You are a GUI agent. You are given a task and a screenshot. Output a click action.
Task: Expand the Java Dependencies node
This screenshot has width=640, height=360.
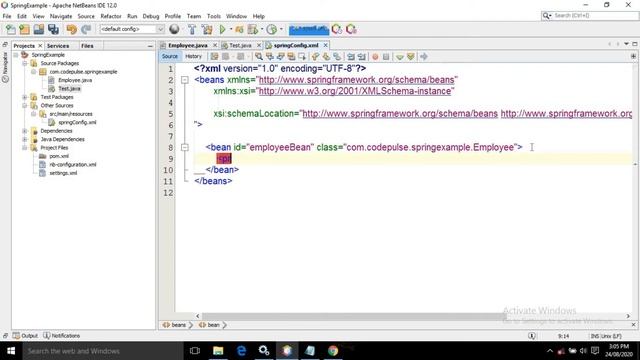coord(25,139)
